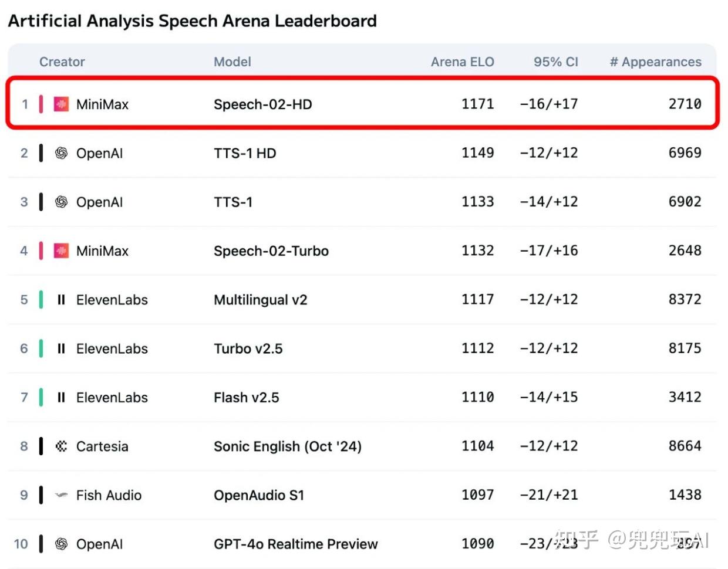Click the Creator column header
Image resolution: width=728 pixels, height=569 pixels.
[x=62, y=62]
